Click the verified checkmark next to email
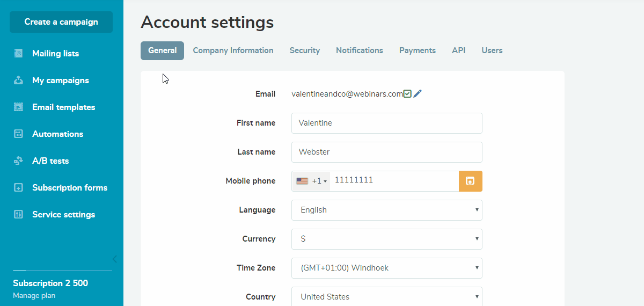The width and height of the screenshot is (644, 306). [x=407, y=94]
